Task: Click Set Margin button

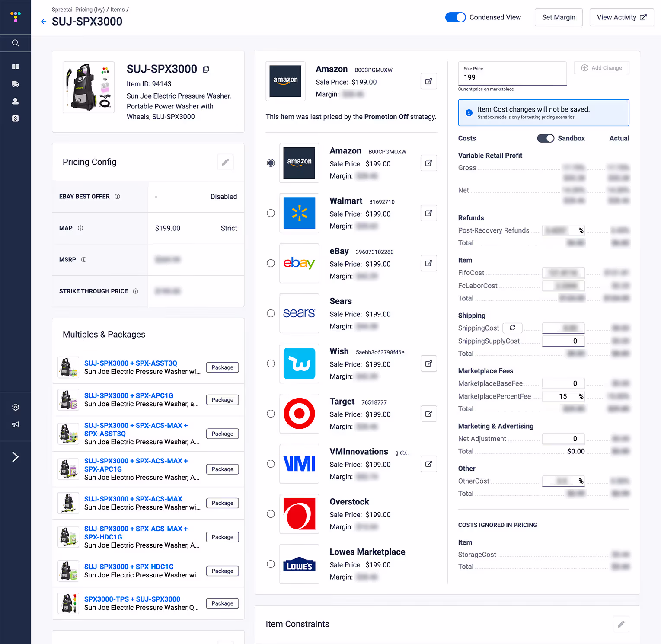Action: coord(559,17)
